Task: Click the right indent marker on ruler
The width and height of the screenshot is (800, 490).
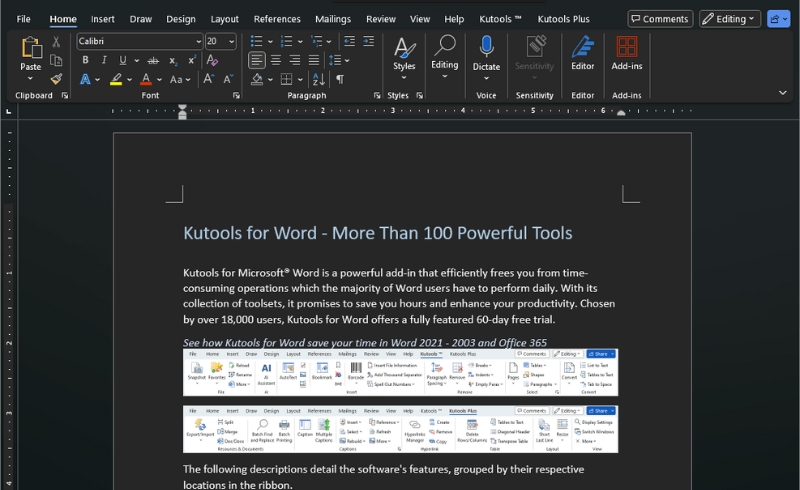Action: tap(621, 113)
